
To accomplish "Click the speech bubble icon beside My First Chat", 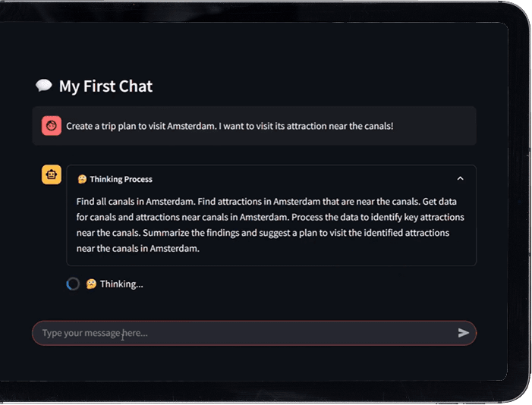I will coord(43,86).
